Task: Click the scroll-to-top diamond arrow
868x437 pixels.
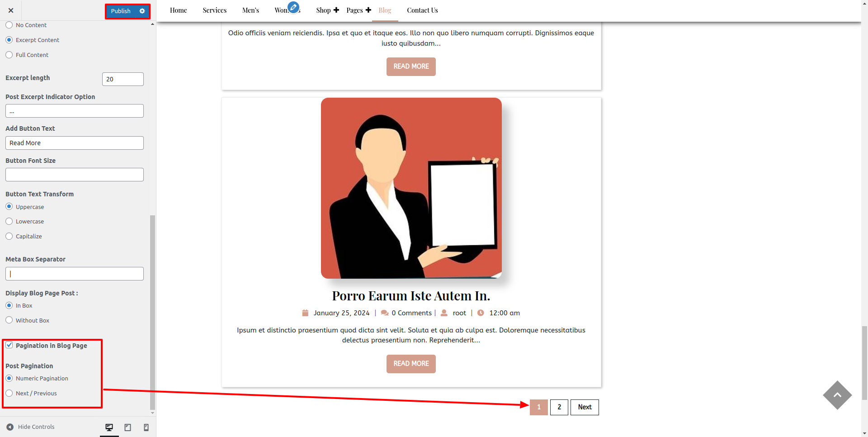Action: [837, 395]
